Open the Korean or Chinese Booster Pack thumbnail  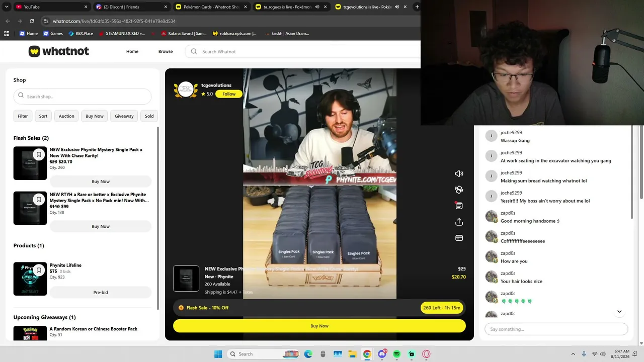[30, 333]
